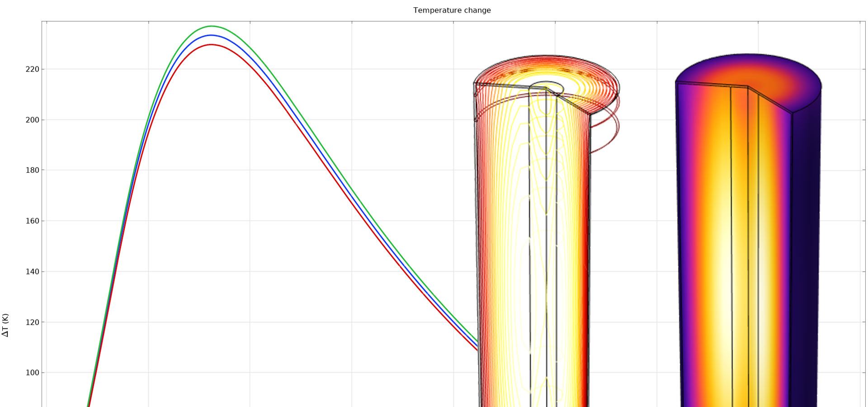Click the contour-line cylinder plot
This screenshot has height=407, width=868.
(547, 231)
